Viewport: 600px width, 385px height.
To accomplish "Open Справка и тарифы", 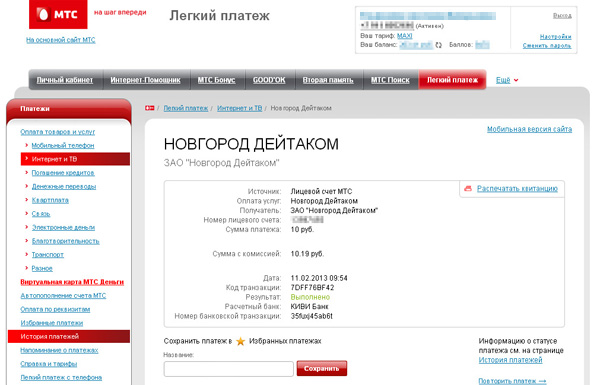I will coord(49,364).
